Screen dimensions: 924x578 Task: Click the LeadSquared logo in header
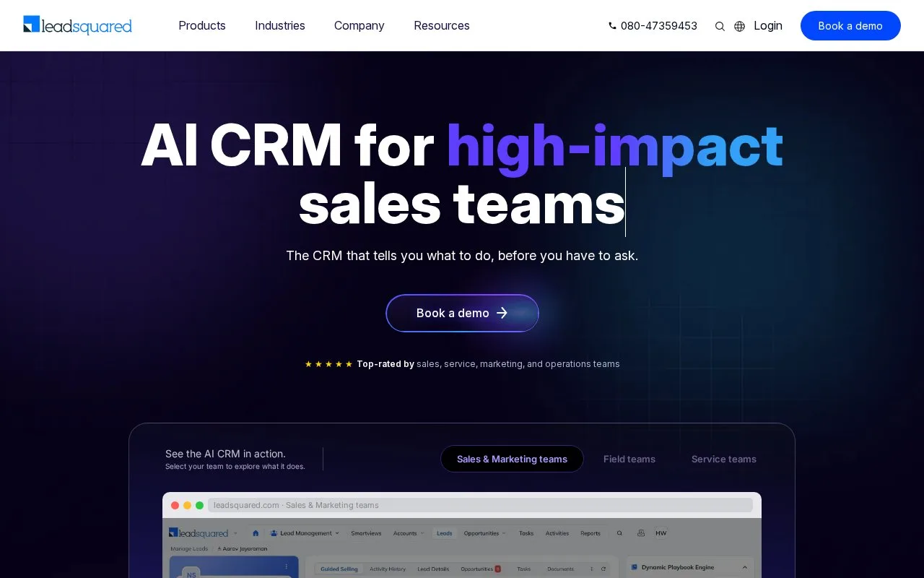(x=77, y=25)
